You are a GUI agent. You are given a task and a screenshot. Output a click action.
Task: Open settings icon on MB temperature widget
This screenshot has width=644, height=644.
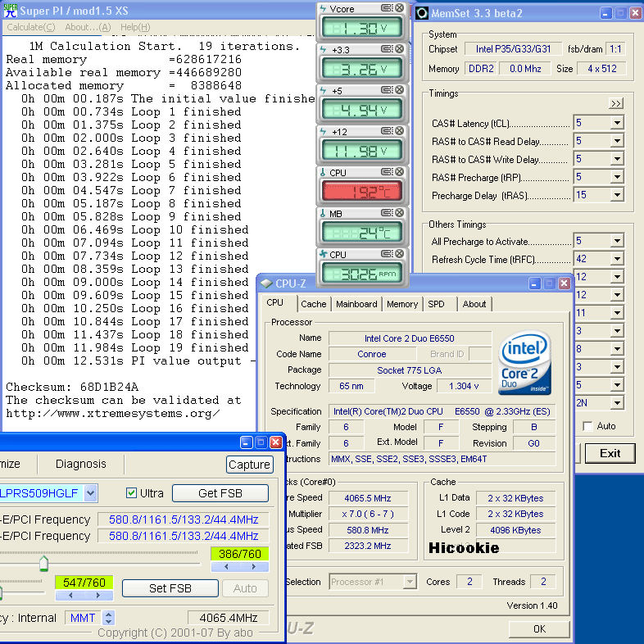388,214
